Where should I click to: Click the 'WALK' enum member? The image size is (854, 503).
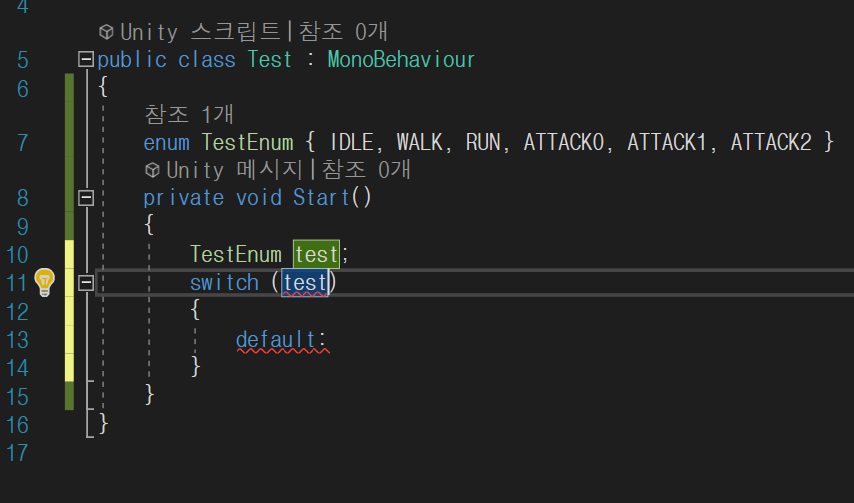(419, 142)
